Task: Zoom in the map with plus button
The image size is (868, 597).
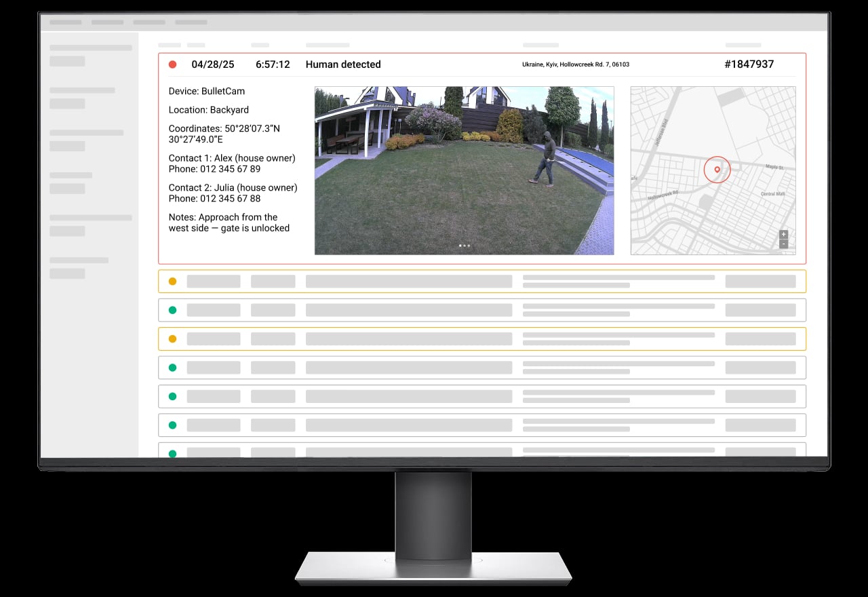Action: pyautogui.click(x=784, y=235)
